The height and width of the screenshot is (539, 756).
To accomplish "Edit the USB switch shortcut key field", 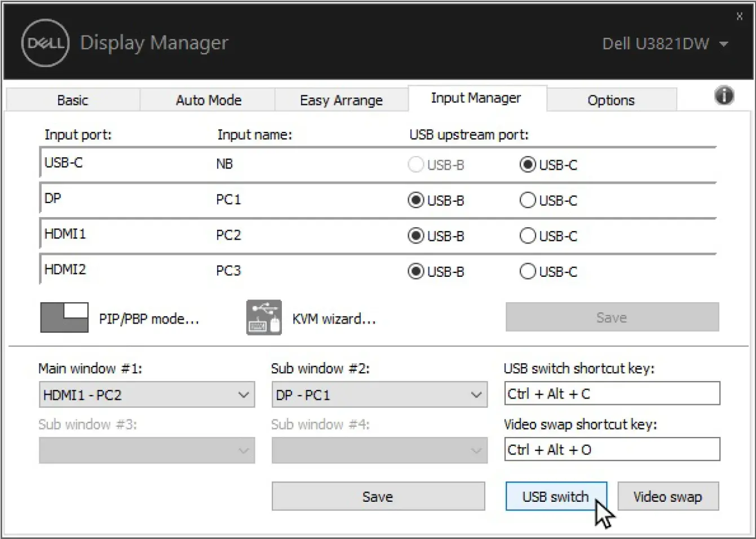I will [612, 393].
